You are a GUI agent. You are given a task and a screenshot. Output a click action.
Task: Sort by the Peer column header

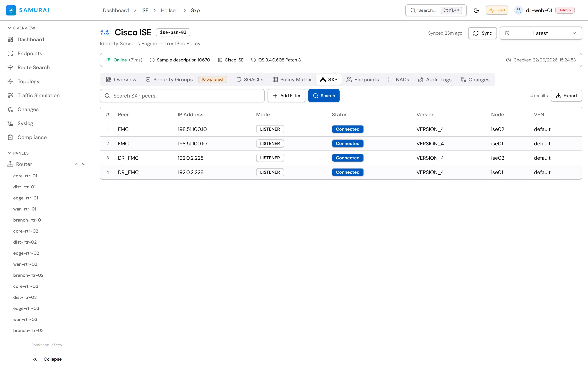(123, 115)
